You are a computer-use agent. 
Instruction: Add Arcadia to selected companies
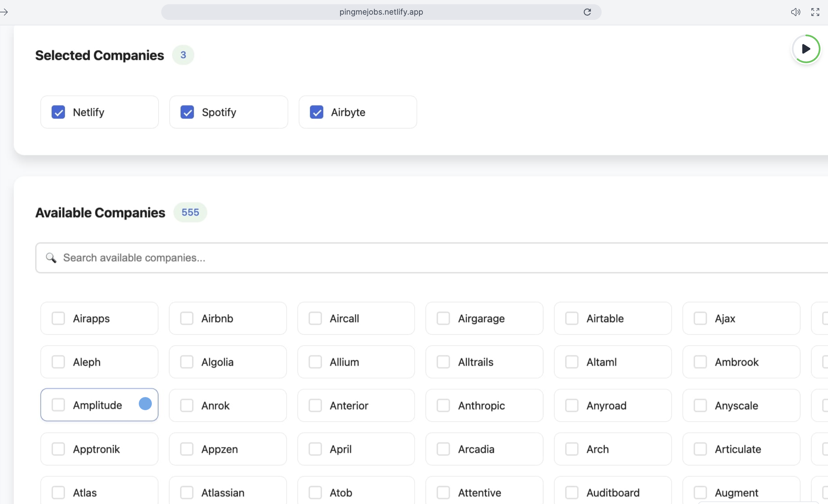(484, 449)
